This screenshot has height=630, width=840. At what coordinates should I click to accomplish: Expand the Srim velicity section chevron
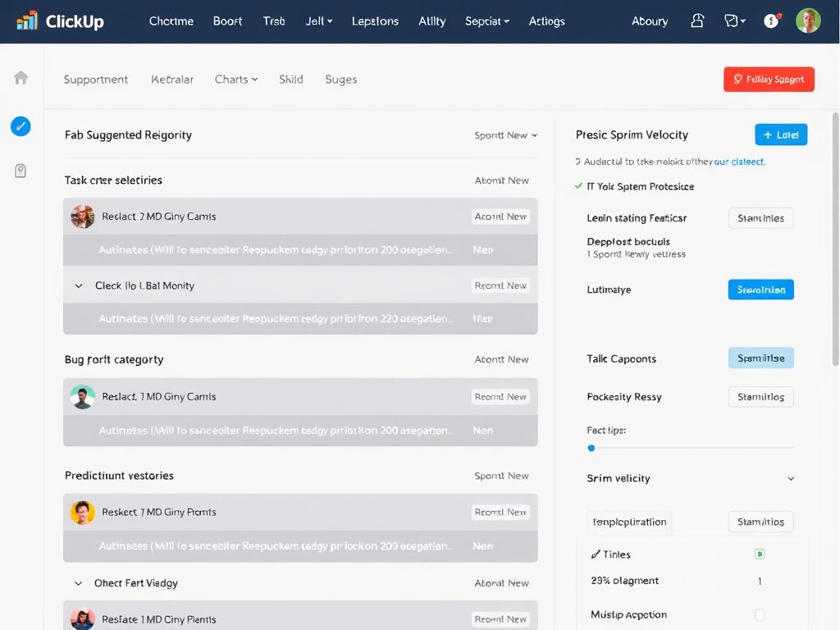[791, 479]
